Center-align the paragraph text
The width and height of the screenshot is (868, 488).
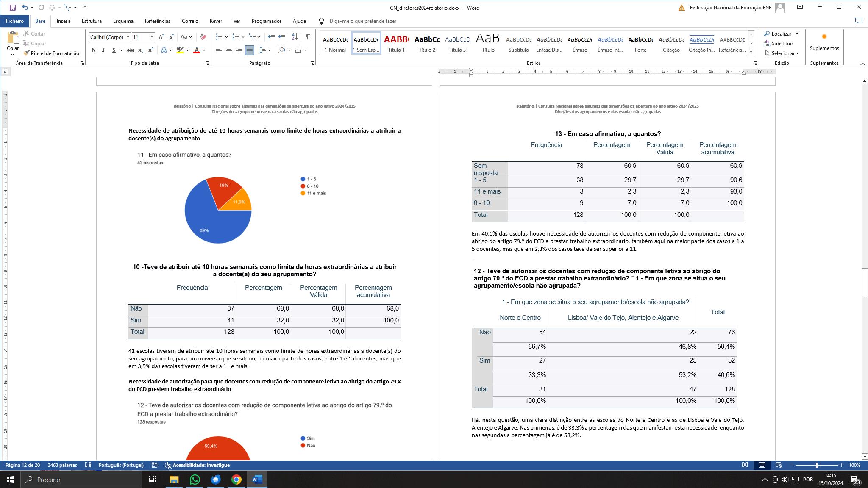point(229,50)
